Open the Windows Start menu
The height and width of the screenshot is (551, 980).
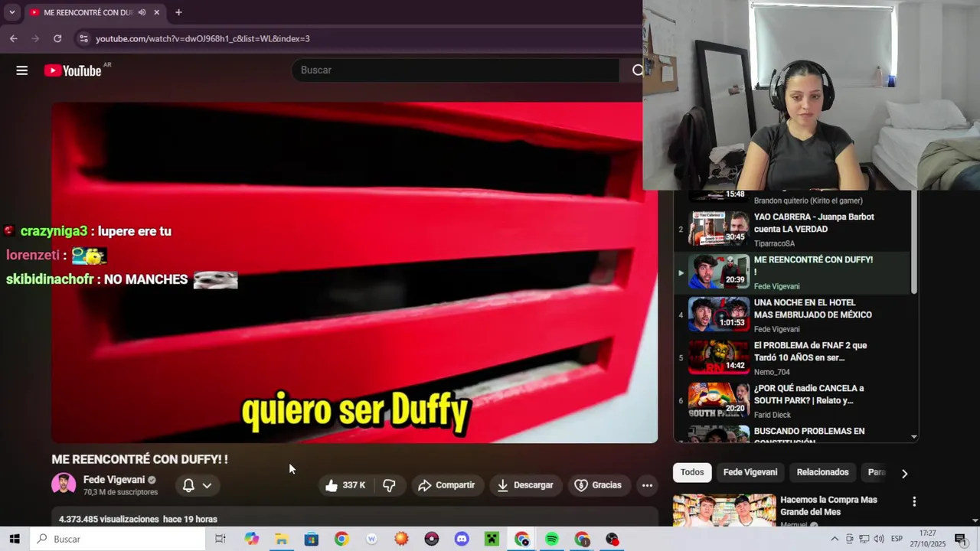[15, 539]
